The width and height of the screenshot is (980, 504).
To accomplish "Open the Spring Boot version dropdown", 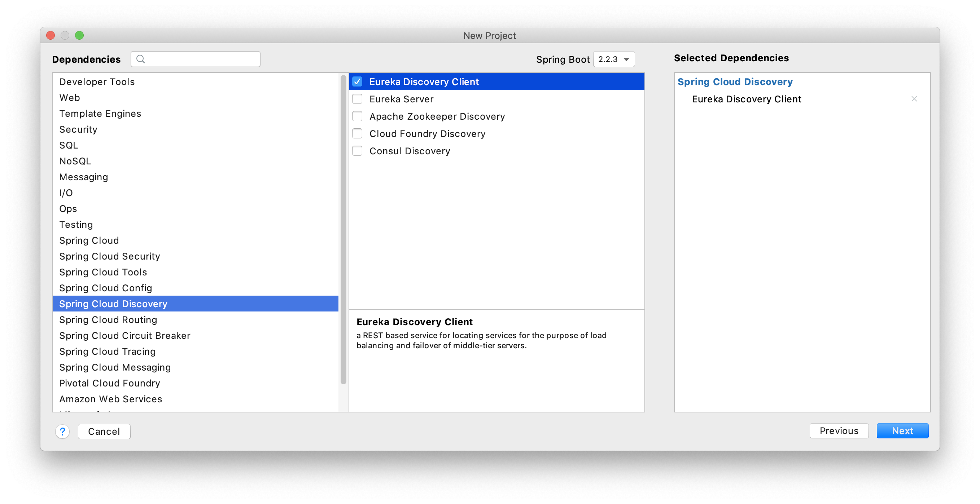I will 614,60.
